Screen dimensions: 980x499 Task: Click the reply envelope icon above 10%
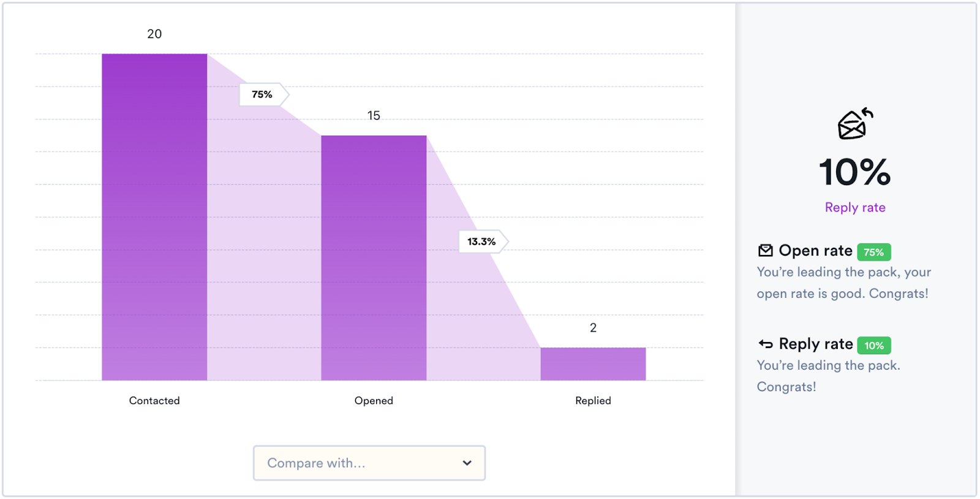tap(855, 123)
